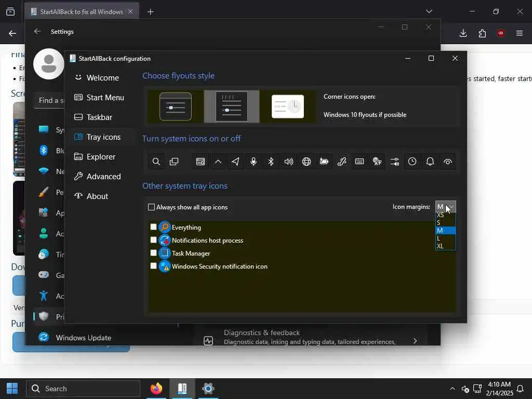Close the StartAllBack browser tab
This screenshot has width=532, height=399.
(x=130, y=11)
